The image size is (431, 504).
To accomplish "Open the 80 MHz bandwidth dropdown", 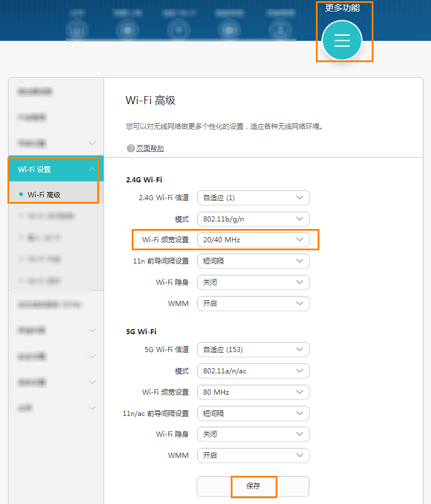I will coord(253,392).
